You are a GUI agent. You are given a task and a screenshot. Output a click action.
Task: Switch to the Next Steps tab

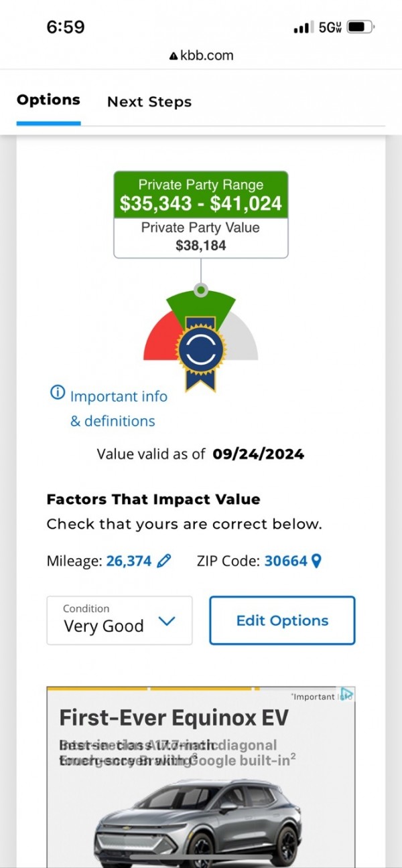coord(149,102)
